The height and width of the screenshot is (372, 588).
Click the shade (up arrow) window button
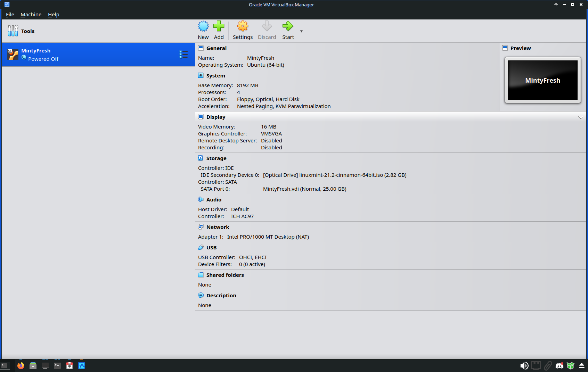(x=556, y=5)
